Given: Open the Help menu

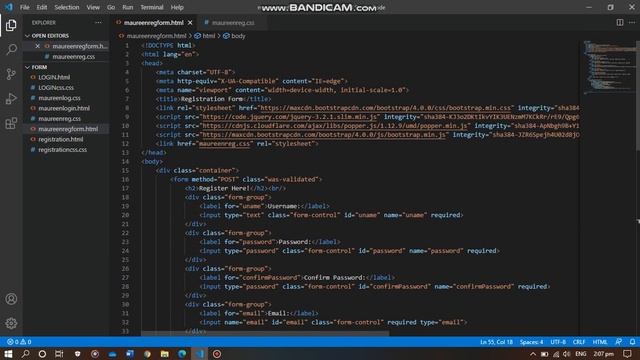Looking at the screenshot, I should coord(177,7).
